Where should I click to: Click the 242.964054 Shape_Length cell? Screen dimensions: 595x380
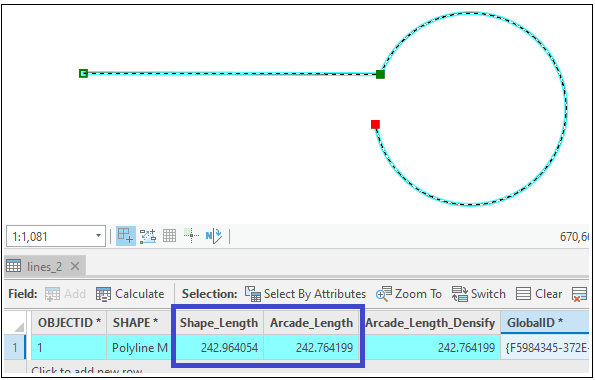pos(219,347)
